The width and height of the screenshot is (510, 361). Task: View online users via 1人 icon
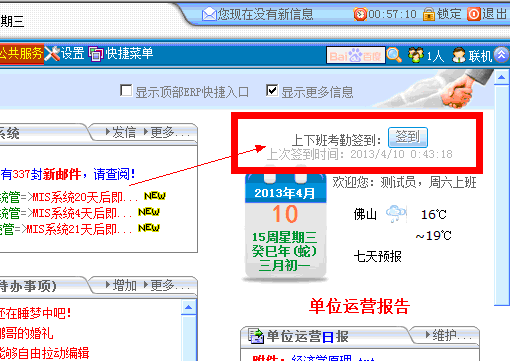[416, 55]
